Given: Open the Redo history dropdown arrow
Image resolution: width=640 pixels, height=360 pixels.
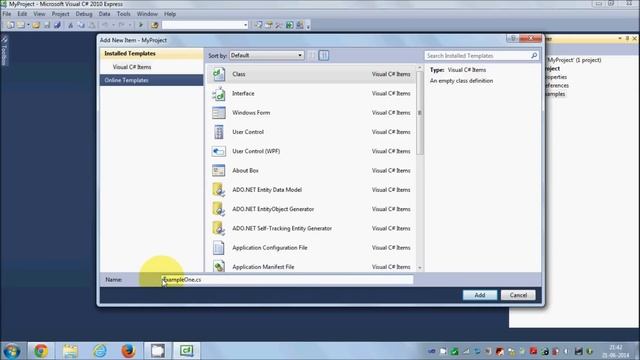Looking at the screenshot, I should pyautogui.click(x=129, y=25).
